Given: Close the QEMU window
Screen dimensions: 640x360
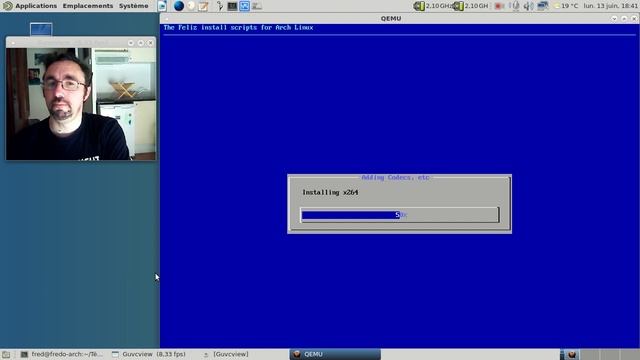Looking at the screenshot, I should point(633,18).
